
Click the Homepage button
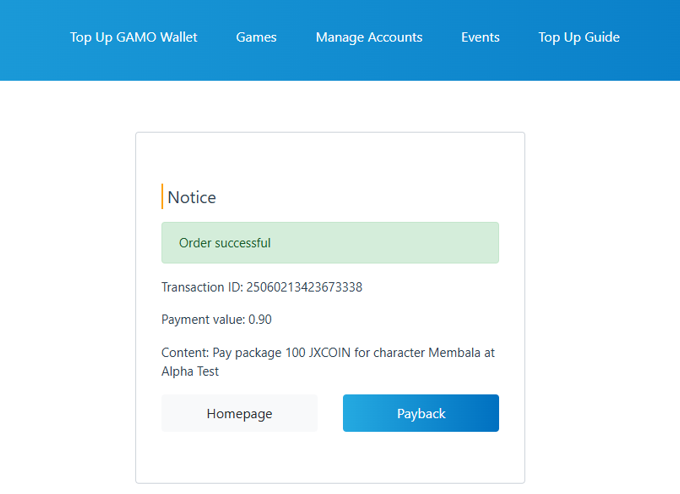point(239,413)
